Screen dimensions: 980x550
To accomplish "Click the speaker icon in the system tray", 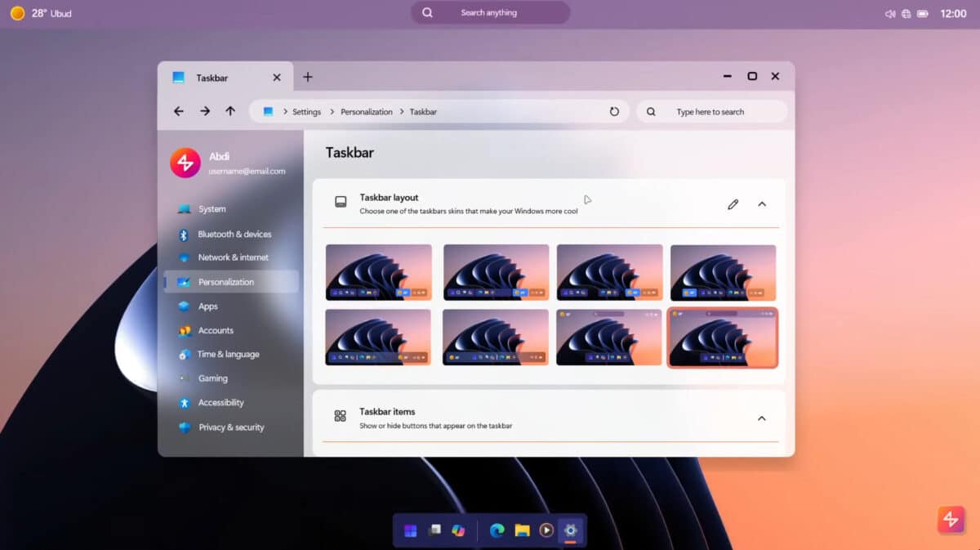I will click(x=889, y=13).
